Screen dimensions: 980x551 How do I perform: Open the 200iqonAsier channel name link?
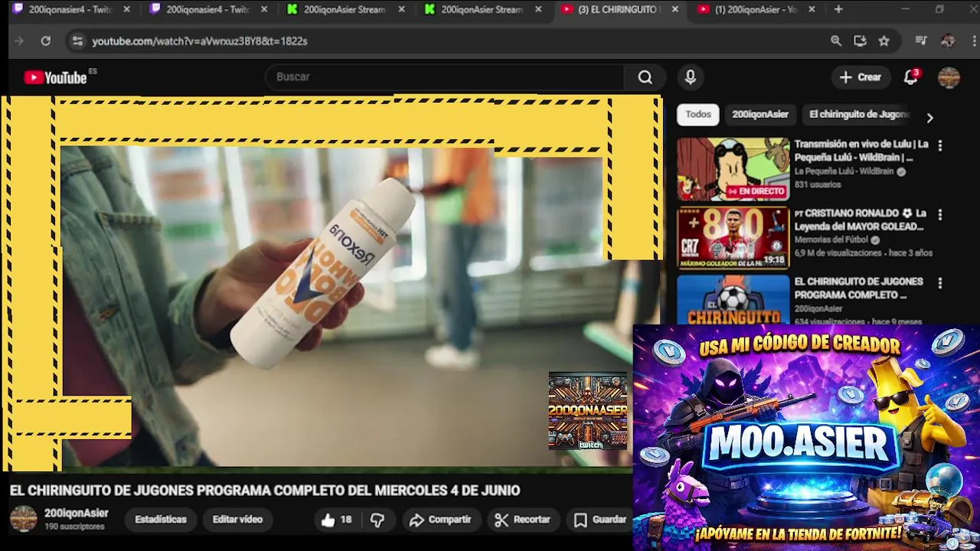point(77,514)
